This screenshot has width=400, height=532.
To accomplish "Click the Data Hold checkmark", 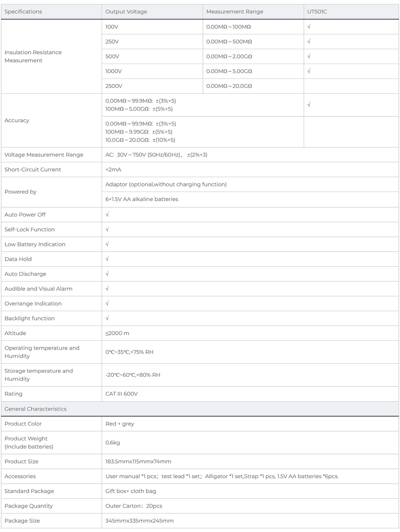I will tap(107, 259).
